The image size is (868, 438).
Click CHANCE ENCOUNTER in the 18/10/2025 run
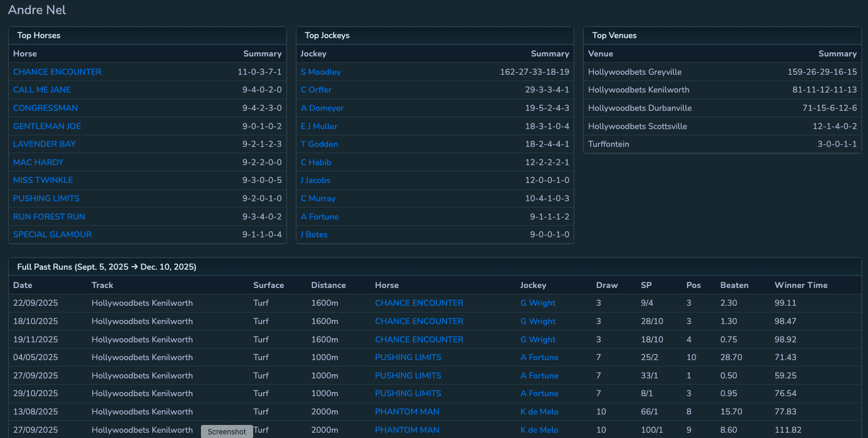pyautogui.click(x=419, y=321)
